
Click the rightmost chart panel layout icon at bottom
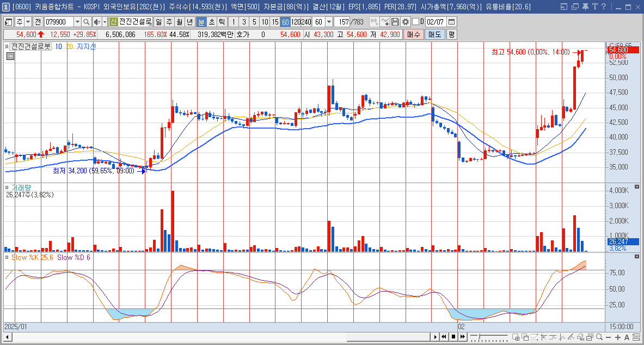636,337
